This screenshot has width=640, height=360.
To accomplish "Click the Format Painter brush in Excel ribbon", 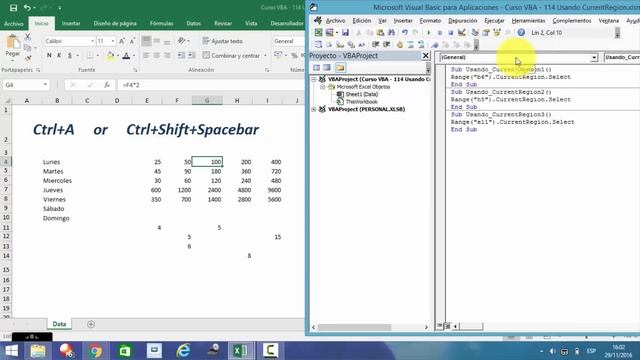I will [x=28, y=58].
